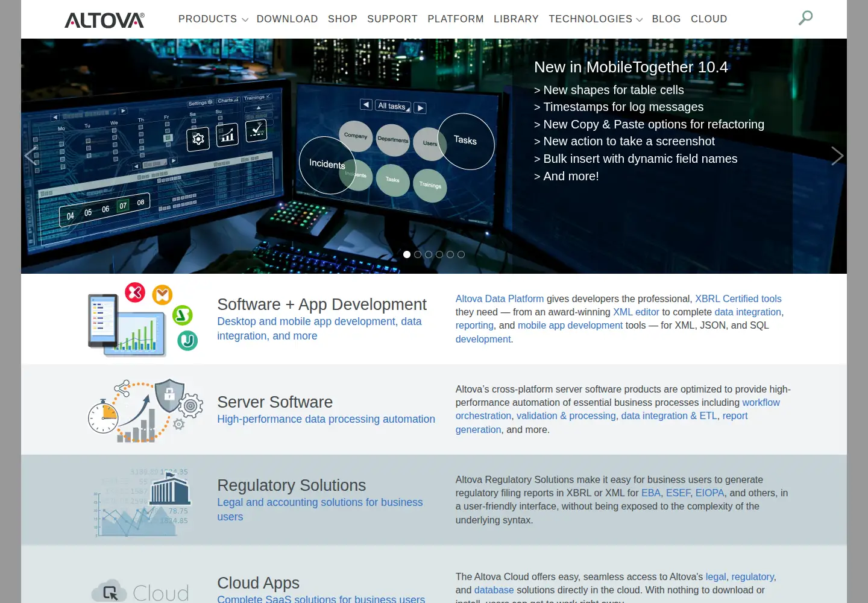The image size is (868, 603).
Task: Select the second carousel slide dot
Action: (x=418, y=254)
